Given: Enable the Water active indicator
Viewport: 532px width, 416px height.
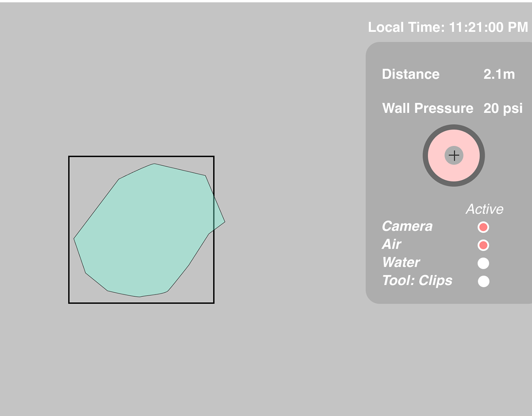Looking at the screenshot, I should [483, 263].
